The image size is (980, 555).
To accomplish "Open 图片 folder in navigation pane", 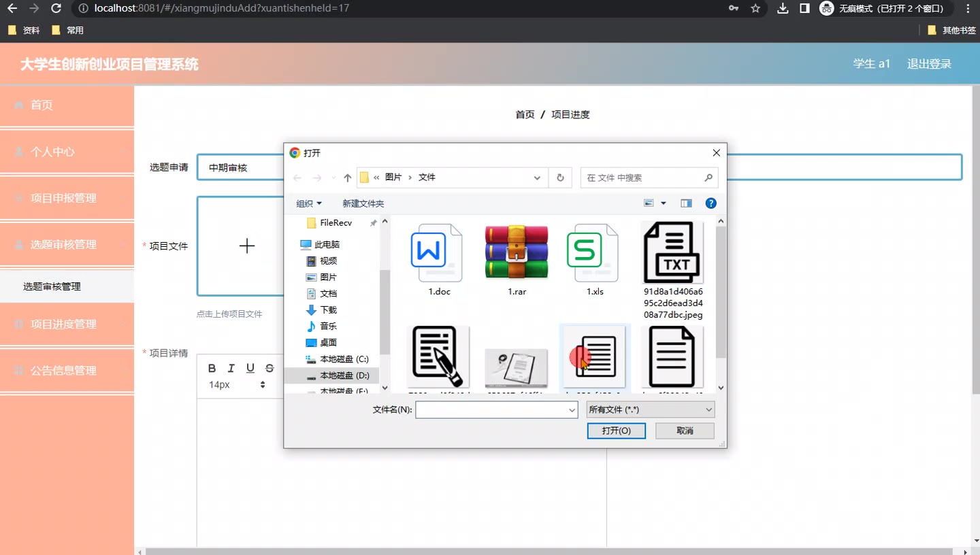I will click(x=328, y=277).
